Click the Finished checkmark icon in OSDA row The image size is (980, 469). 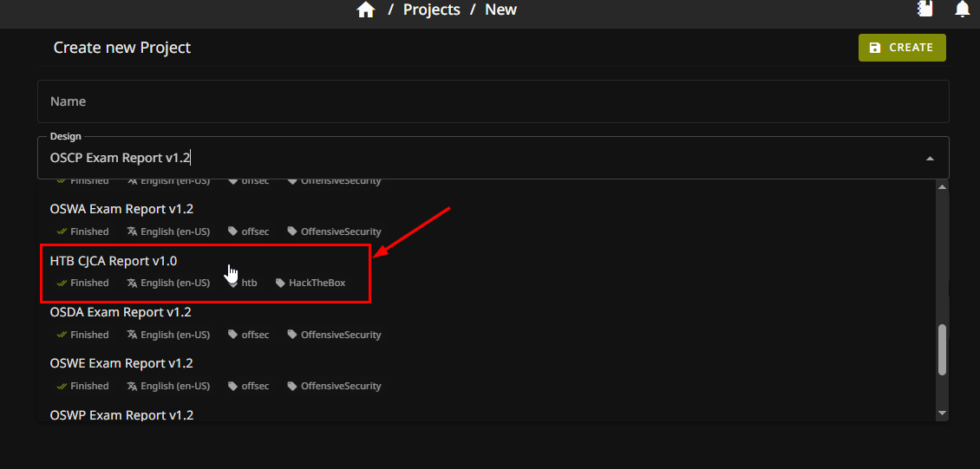pyautogui.click(x=62, y=335)
